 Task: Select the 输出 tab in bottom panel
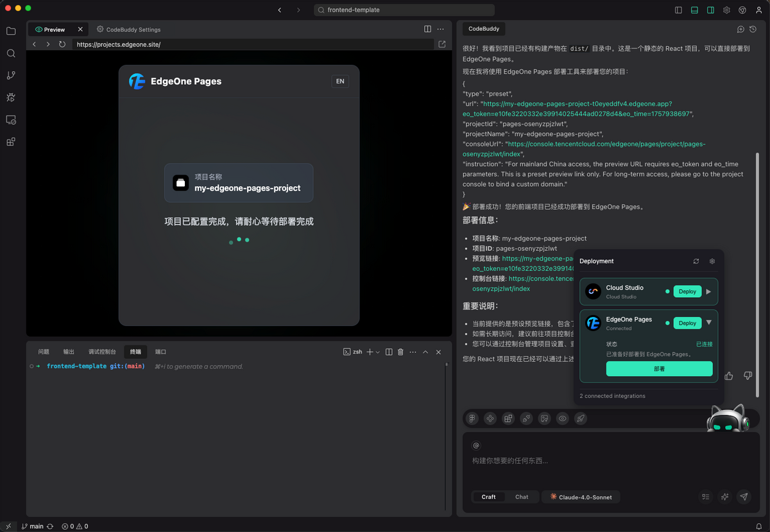[70, 351]
